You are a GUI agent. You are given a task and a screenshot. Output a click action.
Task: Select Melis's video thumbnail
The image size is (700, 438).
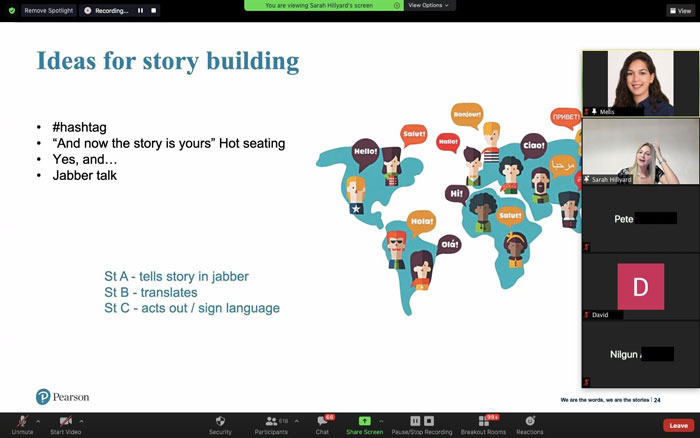[x=640, y=83]
